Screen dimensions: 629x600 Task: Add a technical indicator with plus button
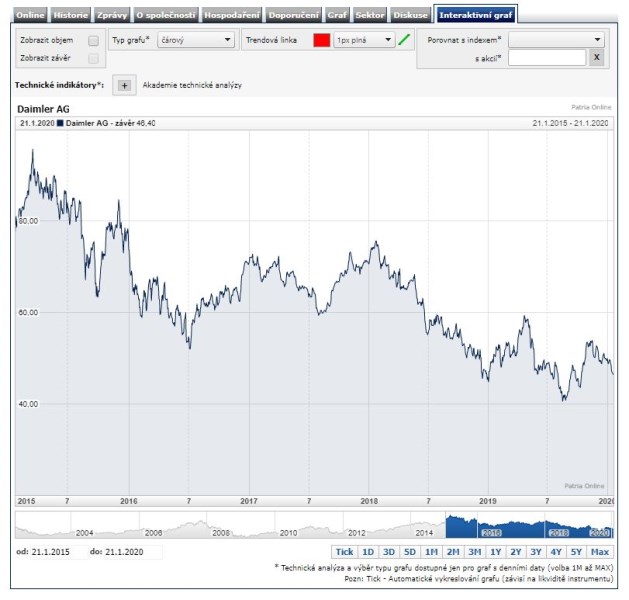[124, 86]
